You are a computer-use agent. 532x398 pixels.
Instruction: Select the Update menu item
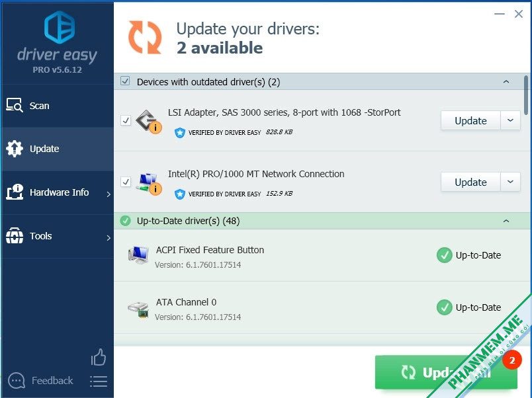tap(58, 149)
